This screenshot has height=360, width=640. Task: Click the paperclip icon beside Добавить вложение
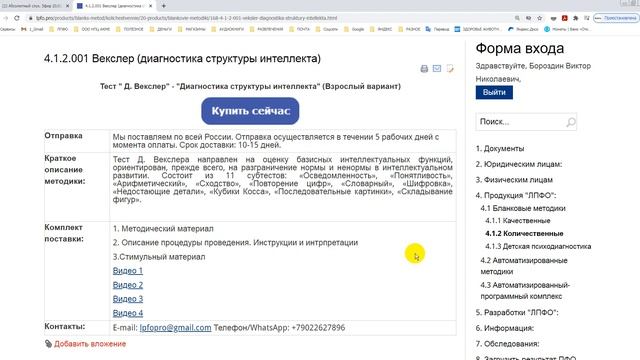point(48,344)
